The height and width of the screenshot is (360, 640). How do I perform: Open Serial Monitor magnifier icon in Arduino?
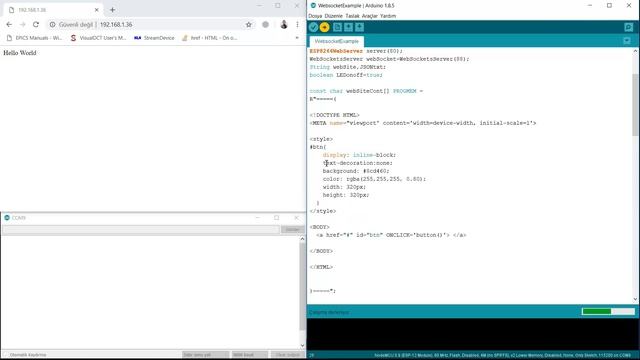coord(629,27)
